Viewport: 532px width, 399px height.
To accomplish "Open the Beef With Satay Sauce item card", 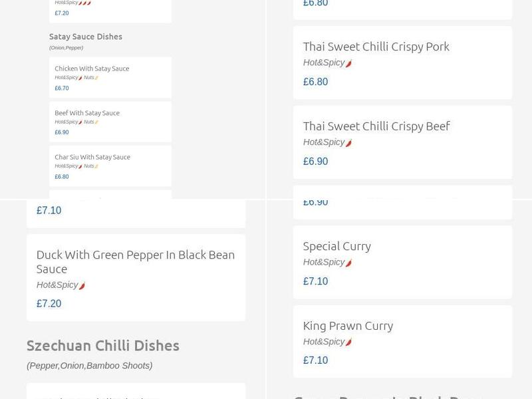I will 110,122.
